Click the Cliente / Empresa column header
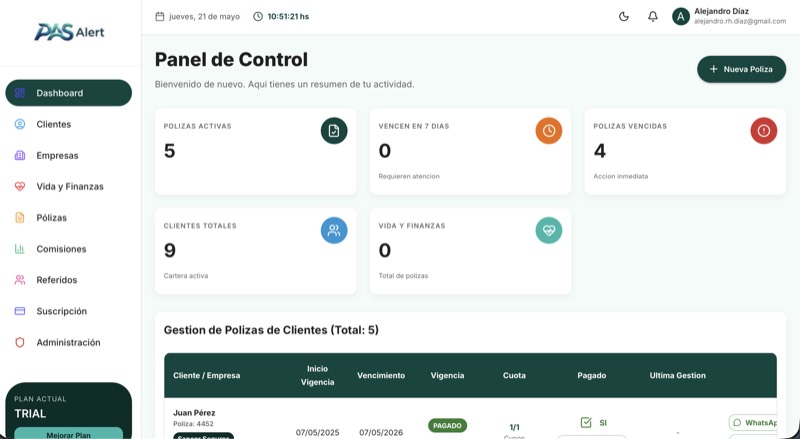Image resolution: width=800 pixels, height=439 pixels. click(207, 375)
